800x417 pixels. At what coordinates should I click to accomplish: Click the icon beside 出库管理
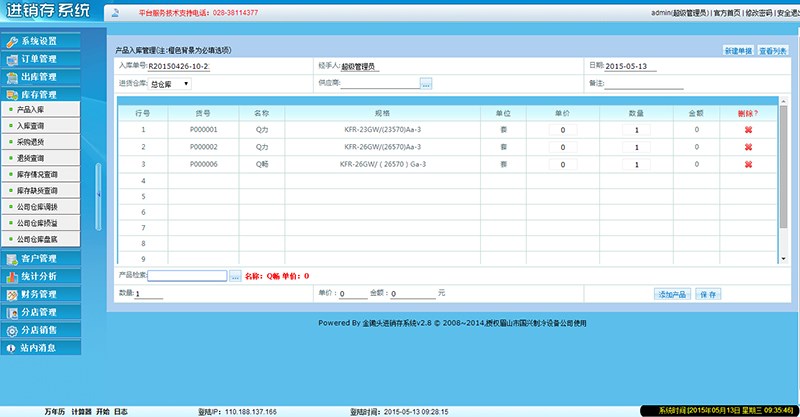point(11,78)
